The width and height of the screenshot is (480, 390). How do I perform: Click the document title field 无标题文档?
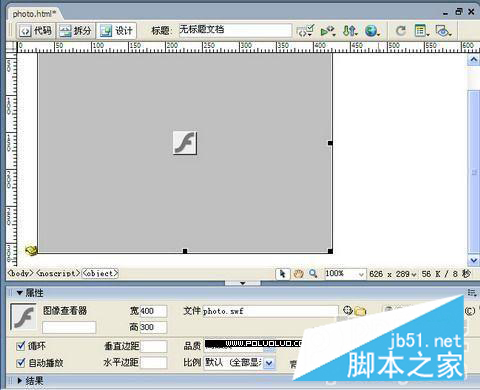(235, 30)
